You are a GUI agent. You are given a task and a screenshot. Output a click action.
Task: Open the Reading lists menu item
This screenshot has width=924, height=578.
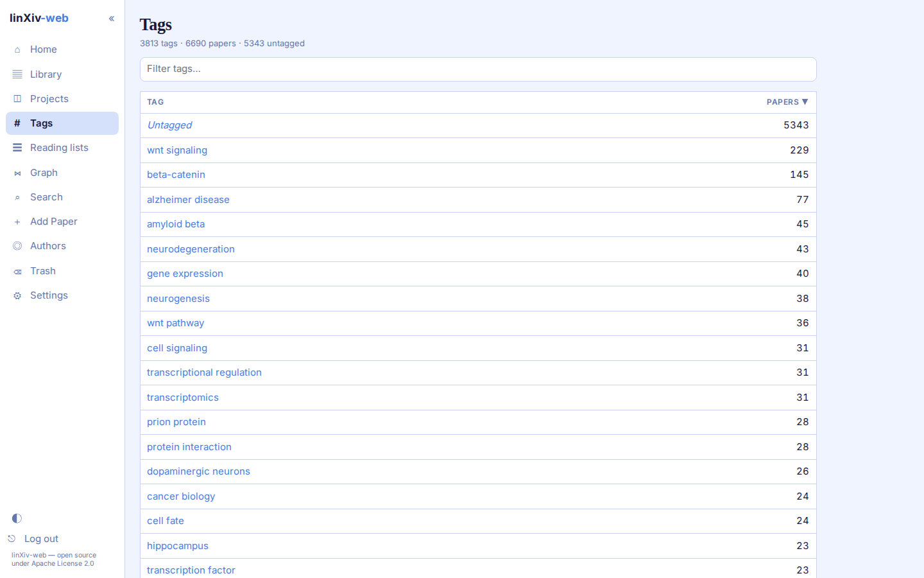(62, 148)
